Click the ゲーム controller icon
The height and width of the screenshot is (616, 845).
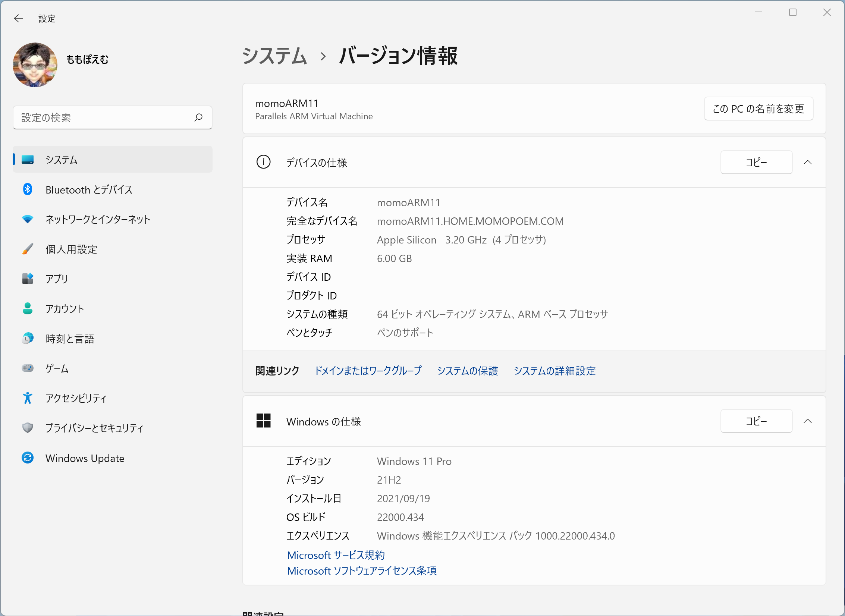coord(28,368)
